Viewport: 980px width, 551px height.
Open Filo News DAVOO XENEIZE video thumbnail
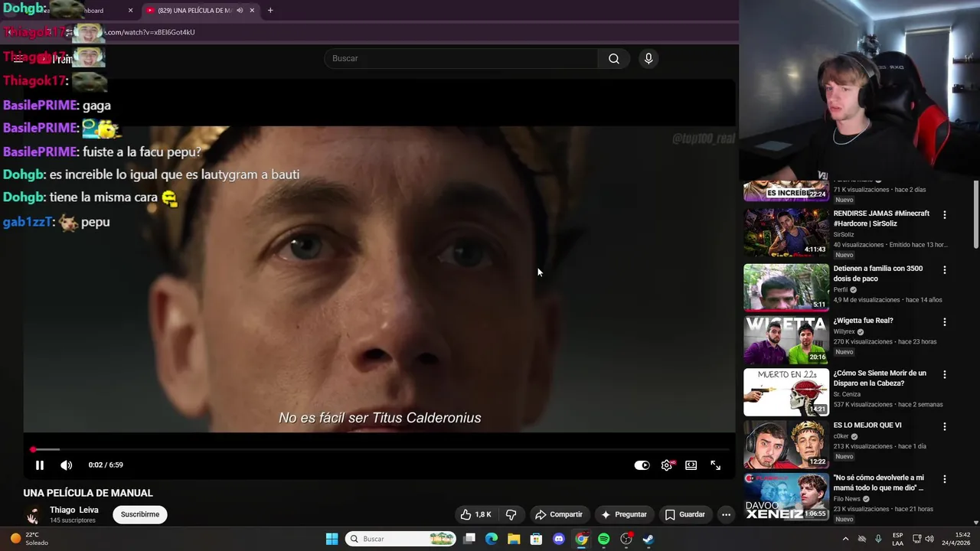click(786, 497)
